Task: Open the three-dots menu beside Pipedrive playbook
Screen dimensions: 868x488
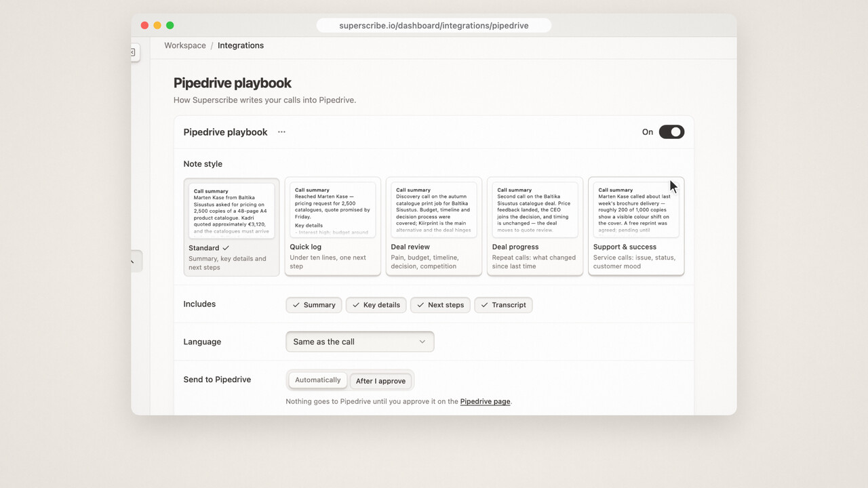Action: point(281,132)
